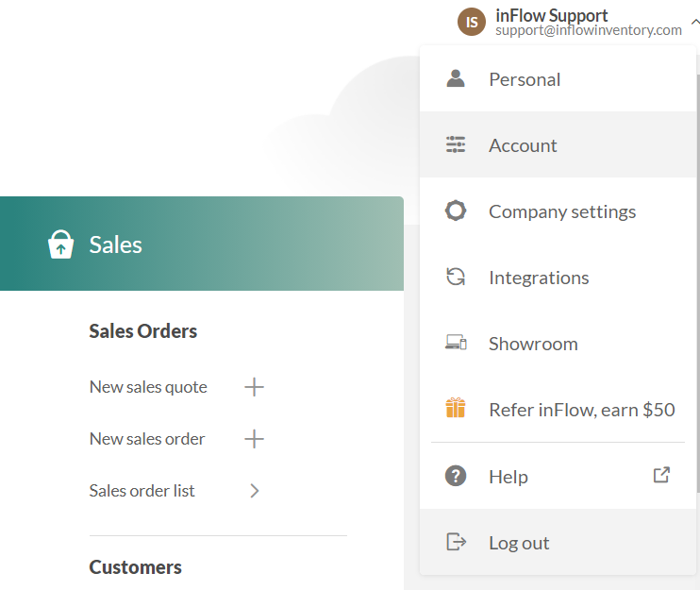The height and width of the screenshot is (590, 700).
Task: Click the Showroom devices icon
Action: coord(456,343)
